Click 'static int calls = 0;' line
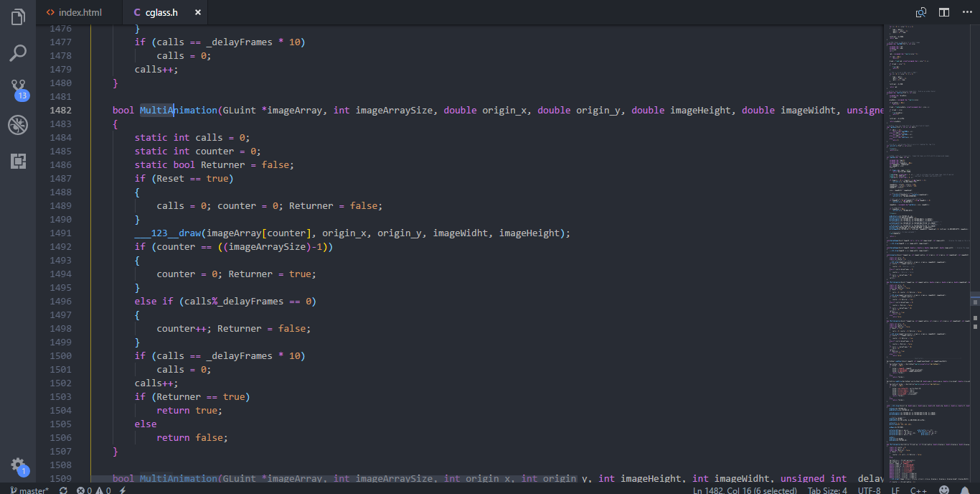Viewport: 980px width, 494px height. tap(192, 137)
